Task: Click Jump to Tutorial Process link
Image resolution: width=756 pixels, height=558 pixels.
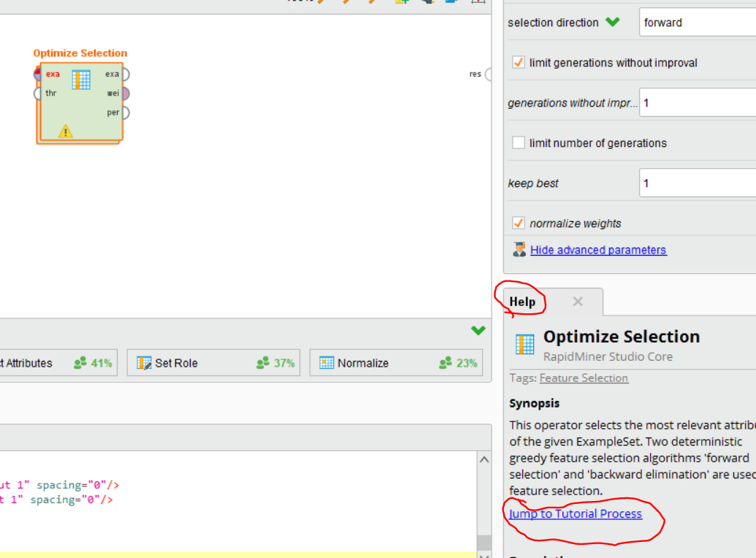Action: 575,513
